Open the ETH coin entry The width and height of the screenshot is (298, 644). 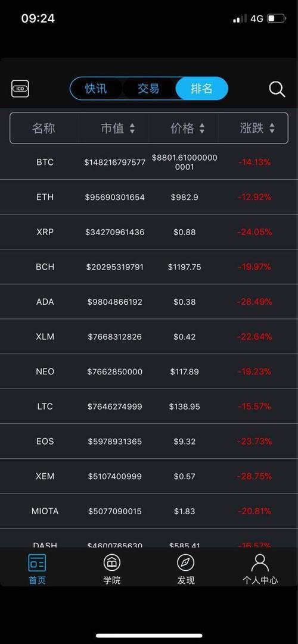tap(149, 197)
